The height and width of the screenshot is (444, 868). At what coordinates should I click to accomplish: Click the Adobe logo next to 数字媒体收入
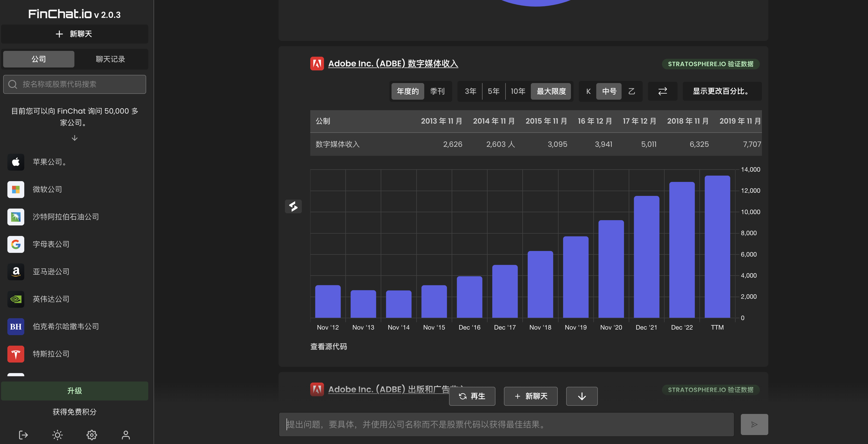point(317,63)
